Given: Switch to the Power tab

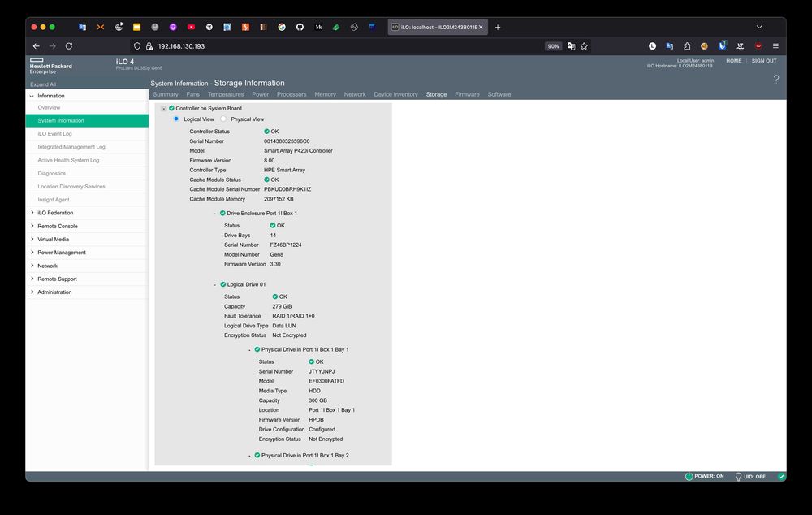Looking at the screenshot, I should 261,94.
